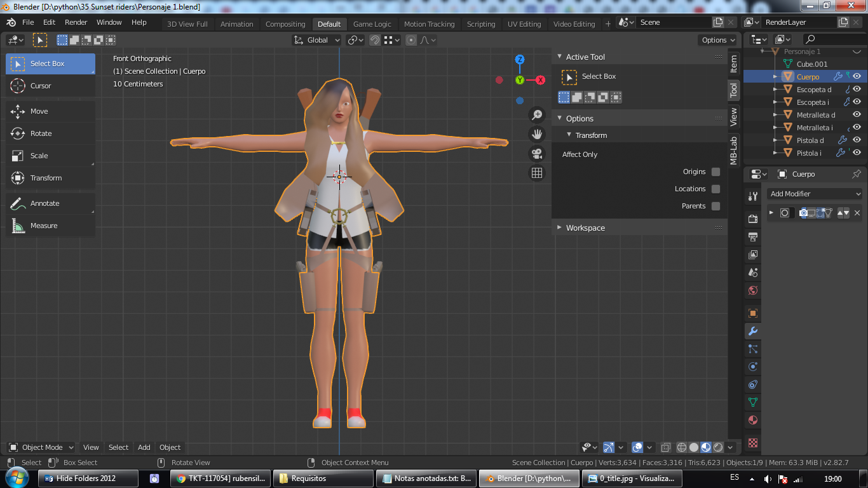Expand Escopeta i in outliner tree

point(775,102)
